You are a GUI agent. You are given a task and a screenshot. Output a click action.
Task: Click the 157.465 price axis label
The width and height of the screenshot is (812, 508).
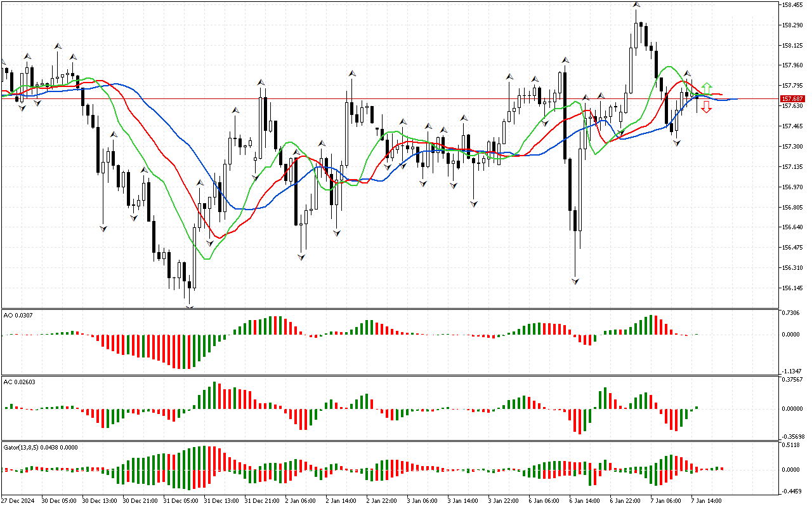click(x=792, y=126)
